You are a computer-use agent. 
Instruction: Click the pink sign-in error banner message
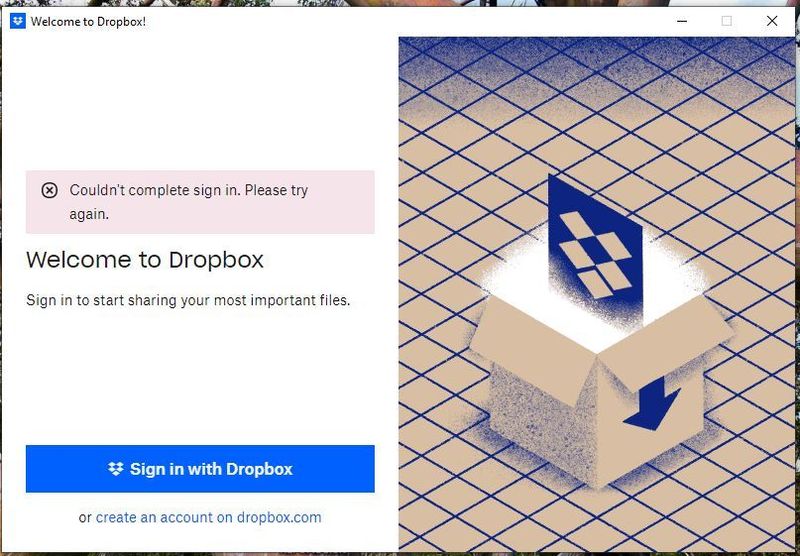200,202
